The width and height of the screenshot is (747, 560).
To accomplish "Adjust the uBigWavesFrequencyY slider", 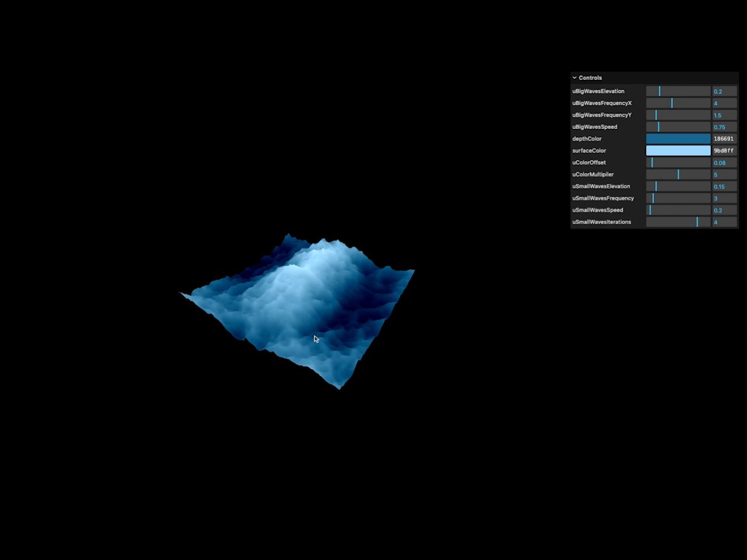I will click(x=677, y=115).
